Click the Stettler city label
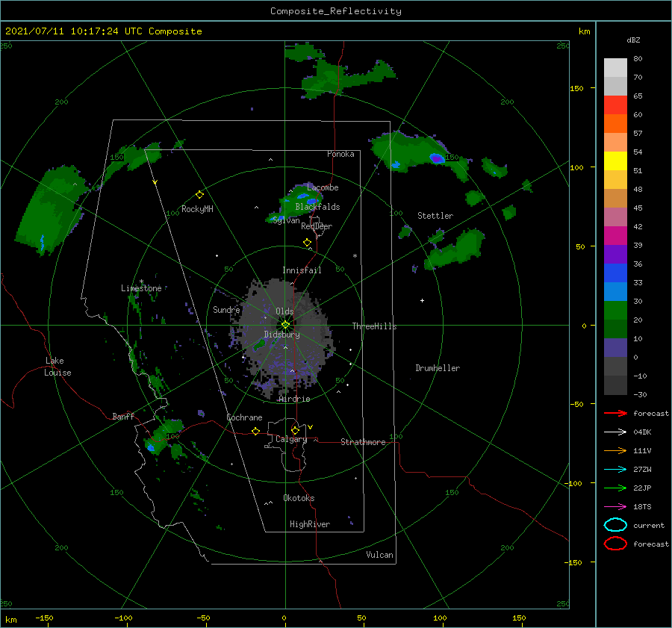 coord(435,216)
